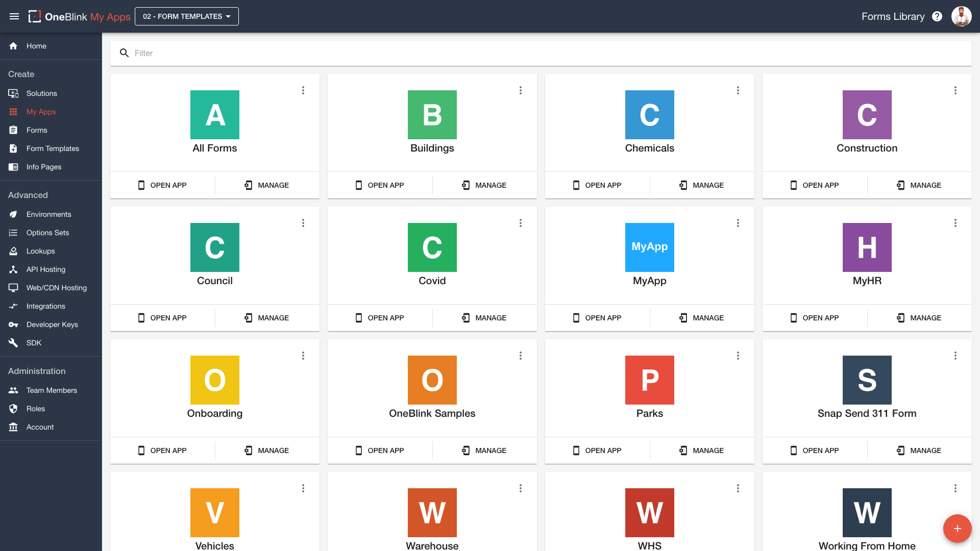Open the user profile avatar
This screenshot has width=980, height=551.
click(961, 16)
